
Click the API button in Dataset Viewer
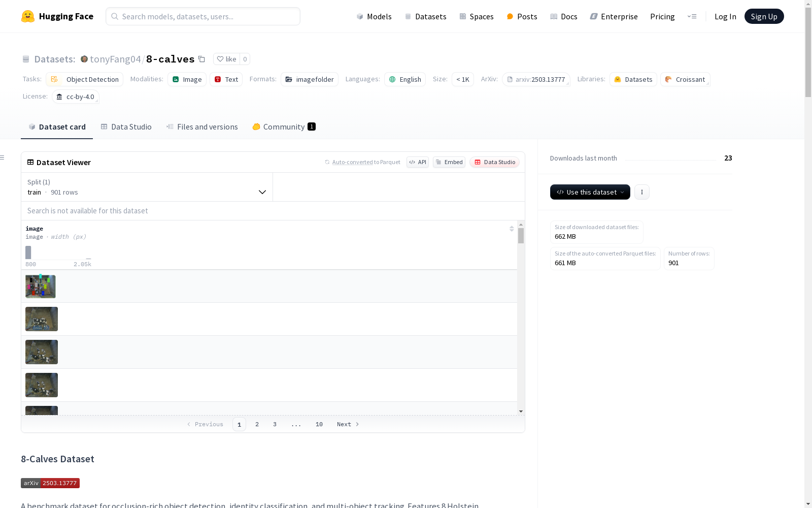[x=418, y=162]
